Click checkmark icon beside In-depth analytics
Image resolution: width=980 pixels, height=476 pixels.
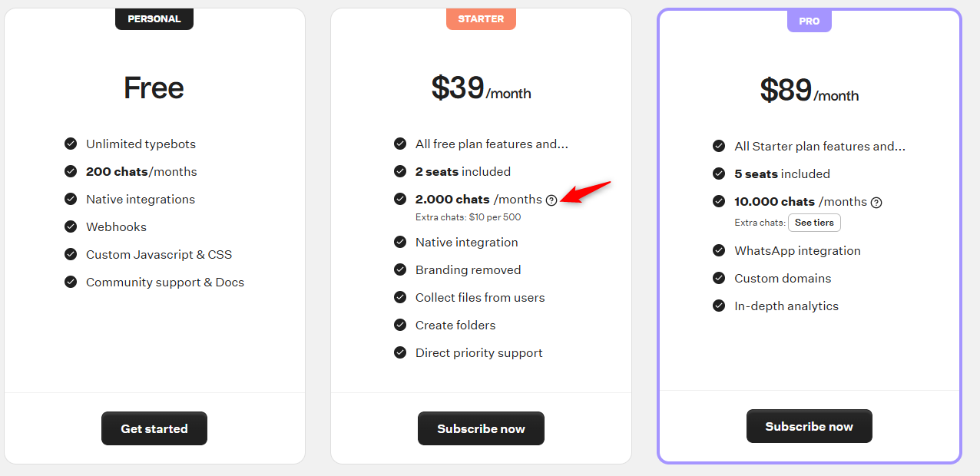pyautogui.click(x=719, y=306)
